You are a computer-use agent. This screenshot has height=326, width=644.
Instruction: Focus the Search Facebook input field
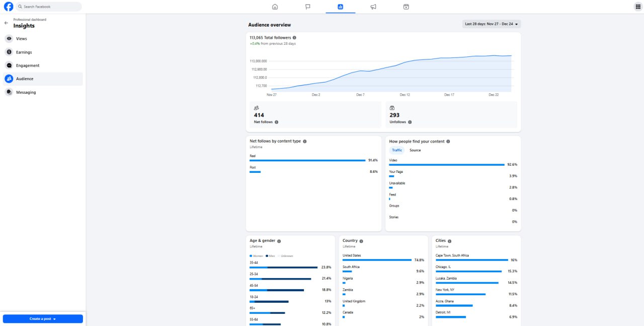pyautogui.click(x=50, y=7)
